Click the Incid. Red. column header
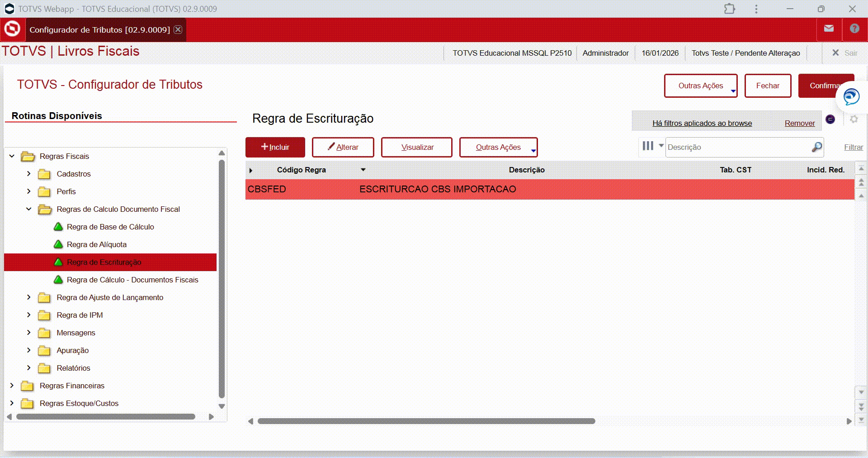Screen dimensions: 868x458 (x=826, y=170)
